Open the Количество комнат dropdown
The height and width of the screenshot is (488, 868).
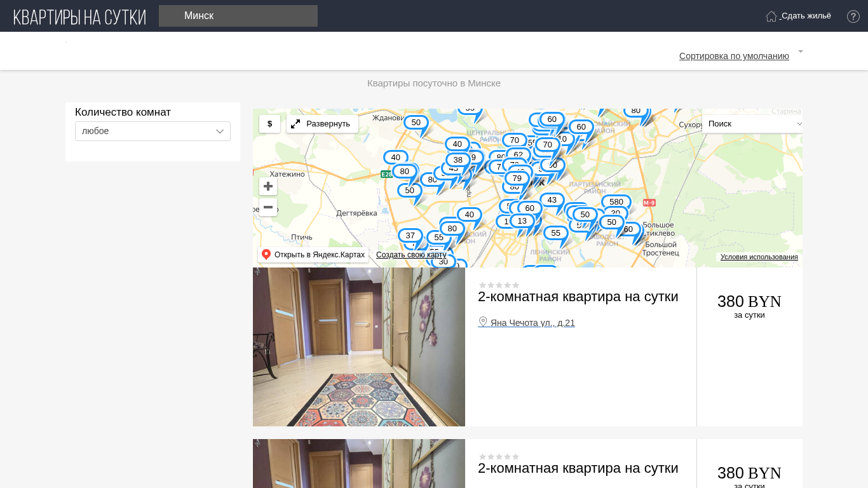click(153, 131)
